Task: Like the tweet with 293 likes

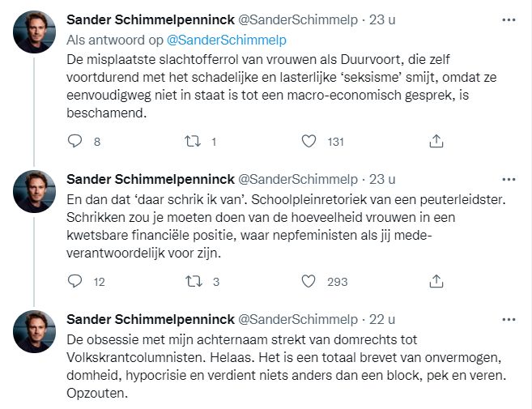Action: [309, 281]
